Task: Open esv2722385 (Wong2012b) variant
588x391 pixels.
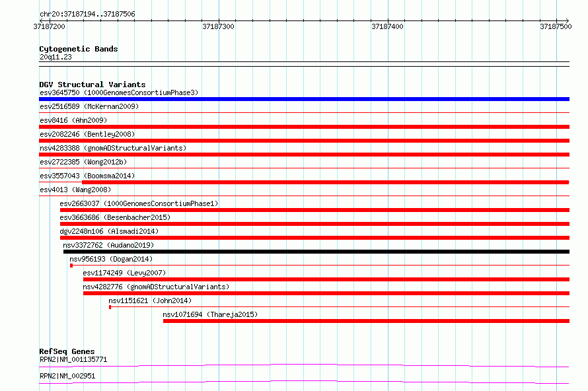Action: (83, 162)
